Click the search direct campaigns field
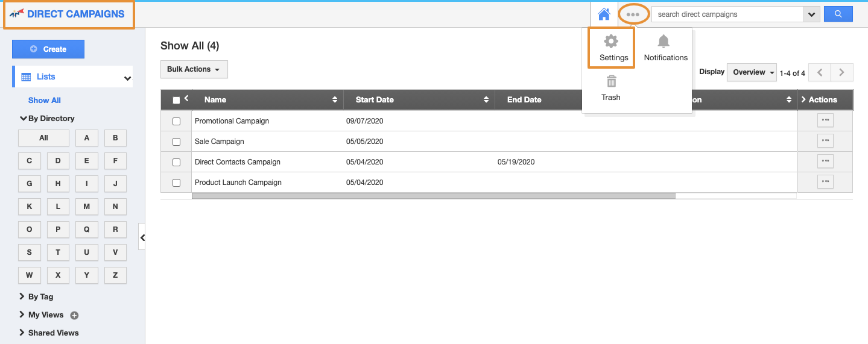The width and height of the screenshot is (868, 344). (x=727, y=14)
